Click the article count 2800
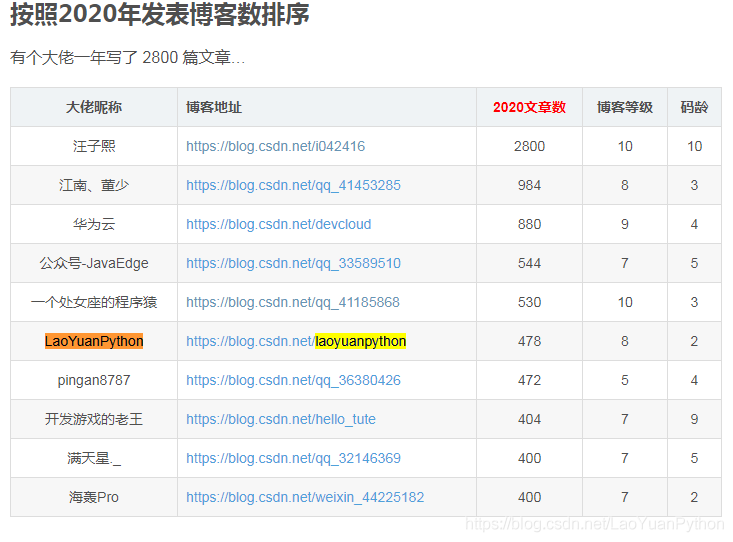733x542 pixels. coord(529,146)
